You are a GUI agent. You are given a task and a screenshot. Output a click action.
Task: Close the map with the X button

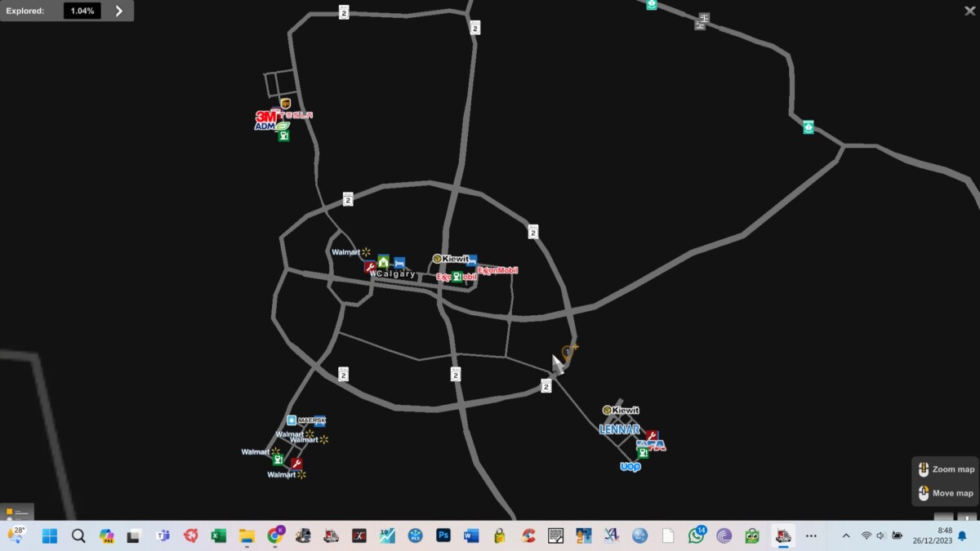click(969, 11)
